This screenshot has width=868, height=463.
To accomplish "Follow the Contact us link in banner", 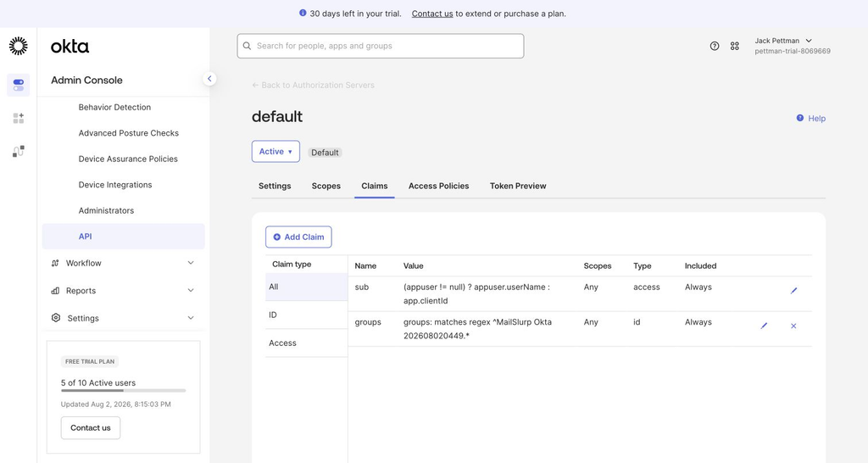I will point(432,14).
